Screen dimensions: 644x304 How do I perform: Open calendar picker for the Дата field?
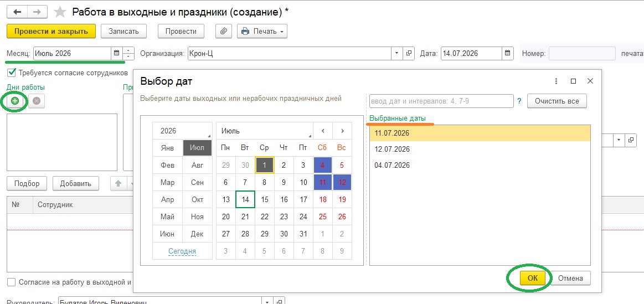tap(508, 53)
